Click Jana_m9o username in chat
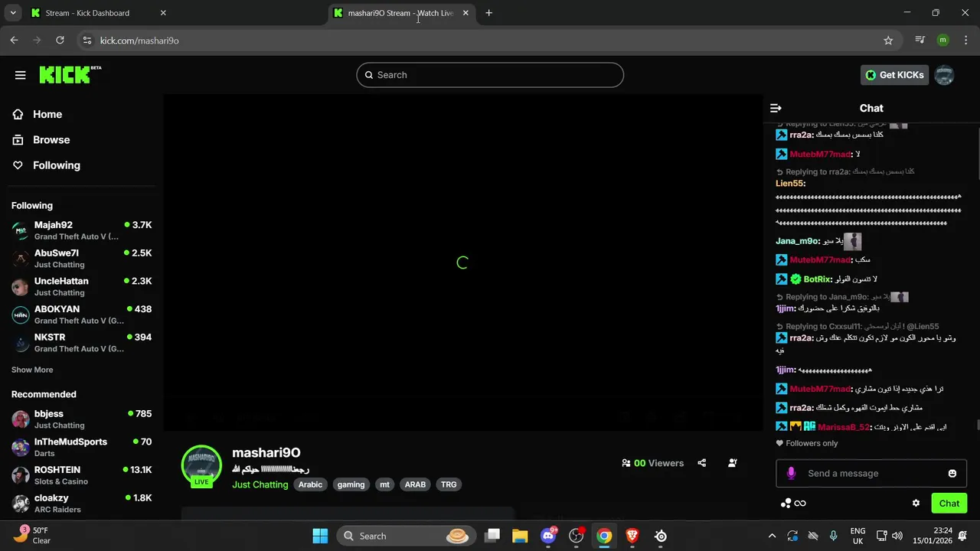 pyautogui.click(x=797, y=241)
